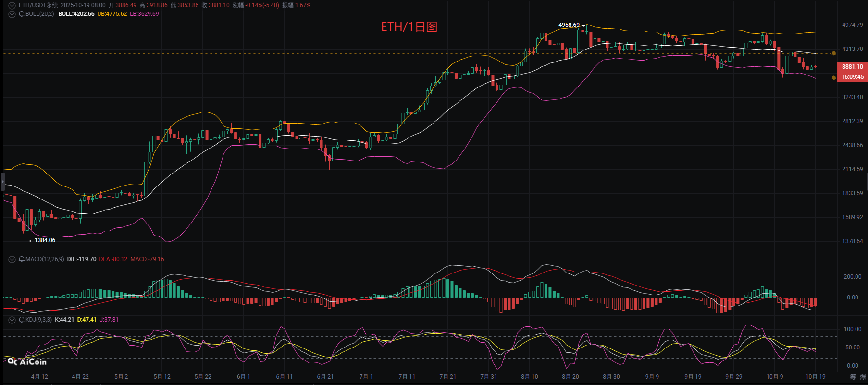The height and width of the screenshot is (385, 868).
Task: Click the 1589.92 price axis label
Action: 853,217
